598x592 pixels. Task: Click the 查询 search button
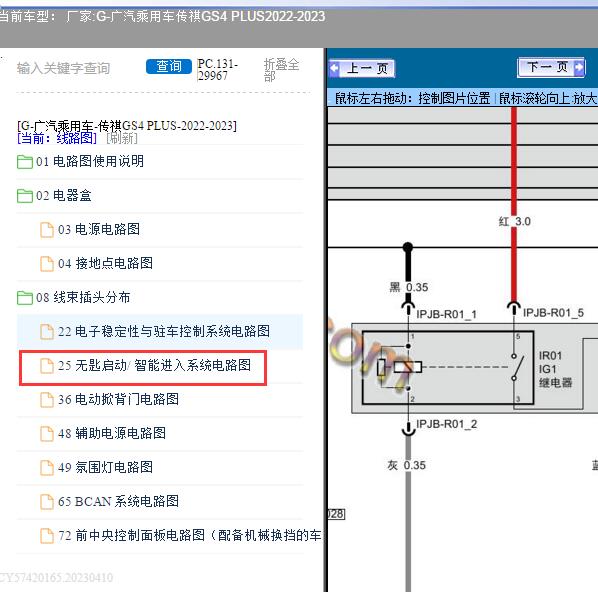point(169,67)
